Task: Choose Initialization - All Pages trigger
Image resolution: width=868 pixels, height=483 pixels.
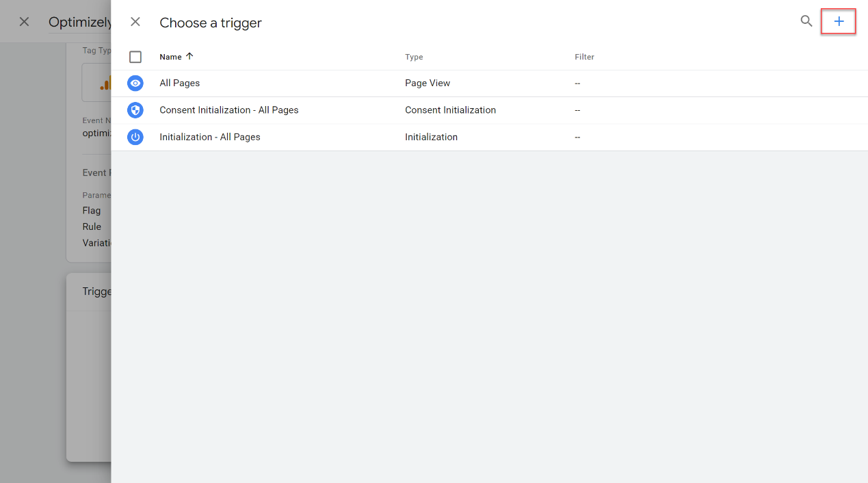Action: click(210, 137)
